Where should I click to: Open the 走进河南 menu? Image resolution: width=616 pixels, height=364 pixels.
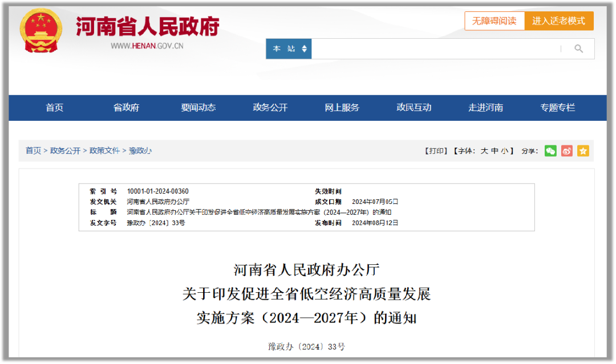(486, 108)
